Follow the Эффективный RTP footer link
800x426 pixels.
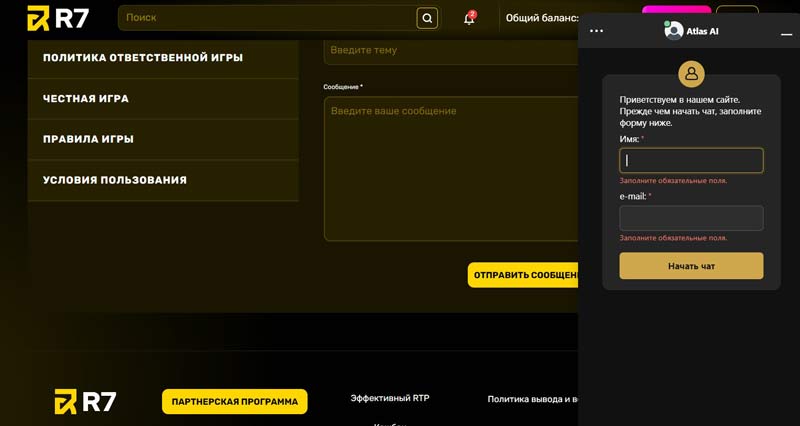point(390,398)
